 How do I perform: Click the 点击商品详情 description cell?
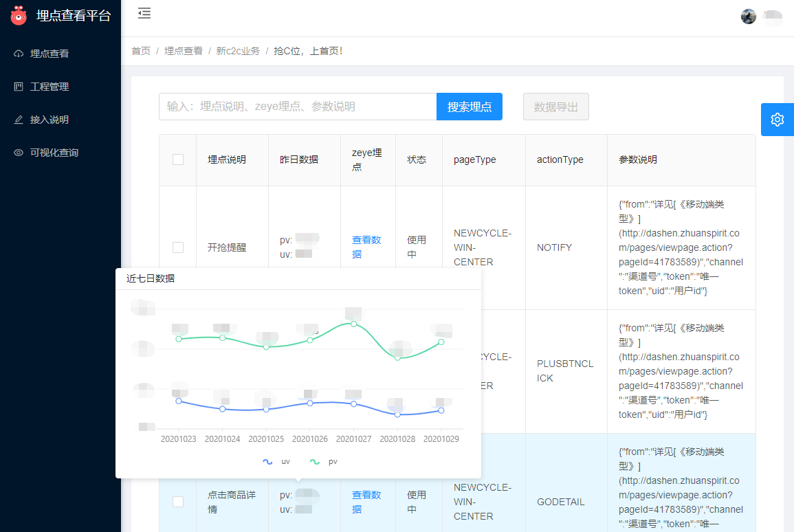[x=232, y=502]
